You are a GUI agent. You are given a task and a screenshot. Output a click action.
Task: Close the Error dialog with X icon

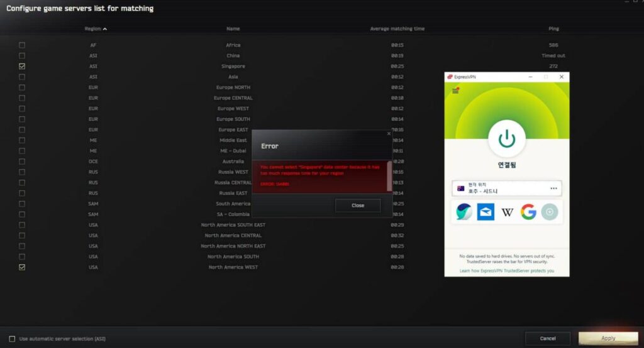point(389,134)
